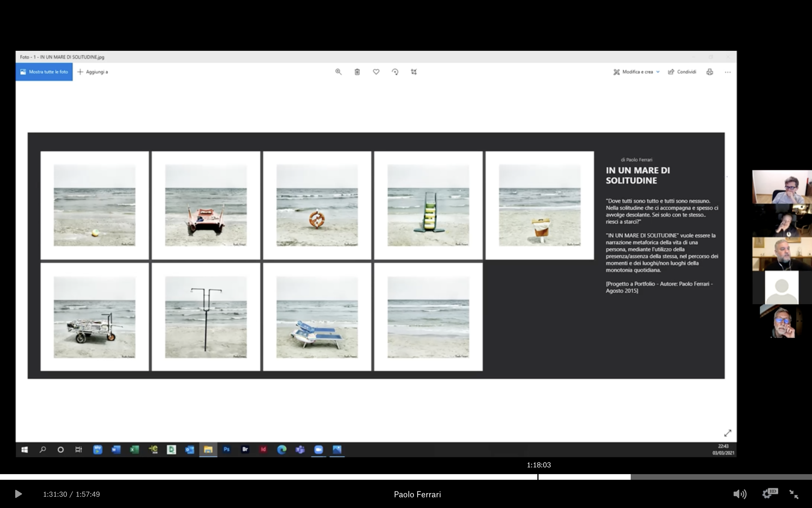This screenshot has height=508, width=812.
Task: Open Microsoft Edge from the taskbar
Action: pyautogui.click(x=282, y=450)
